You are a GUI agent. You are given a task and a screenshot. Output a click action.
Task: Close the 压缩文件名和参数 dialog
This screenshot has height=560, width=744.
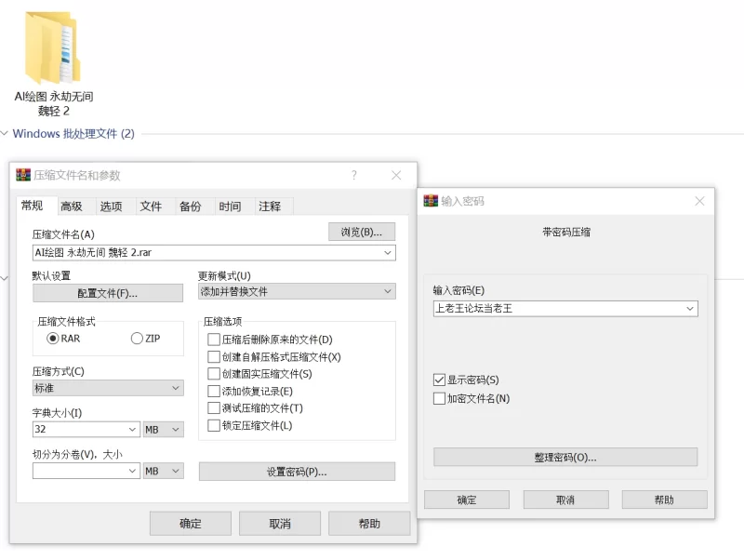396,175
